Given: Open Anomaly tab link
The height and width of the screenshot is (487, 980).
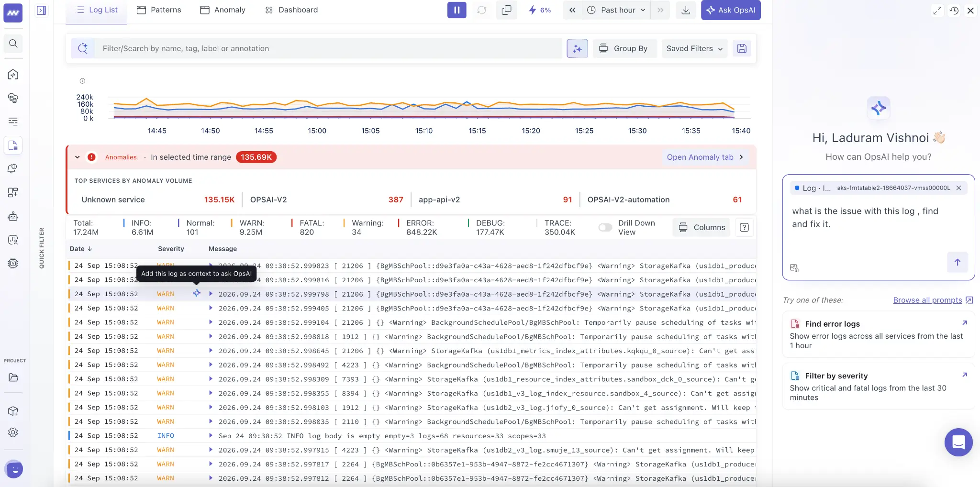Looking at the screenshot, I should [704, 157].
